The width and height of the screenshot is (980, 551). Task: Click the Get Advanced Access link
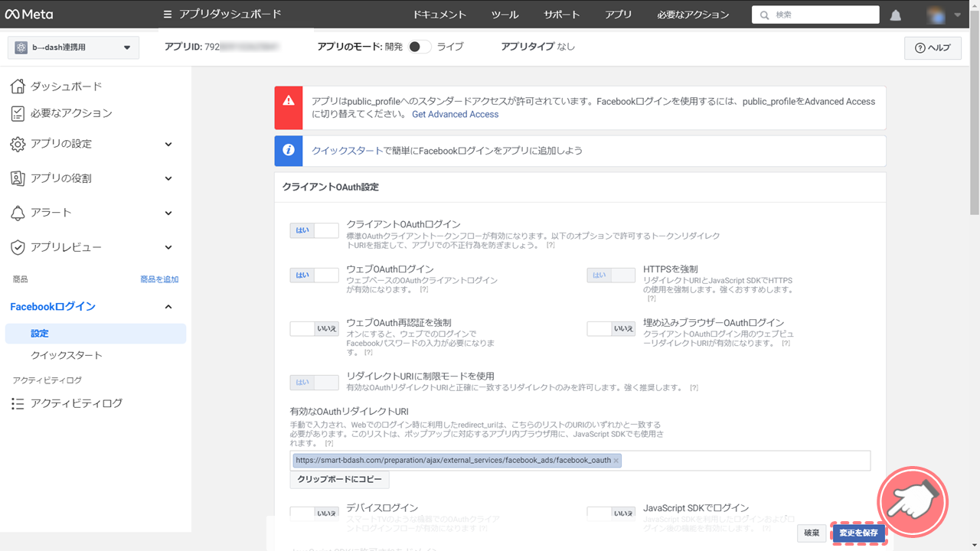(x=455, y=114)
